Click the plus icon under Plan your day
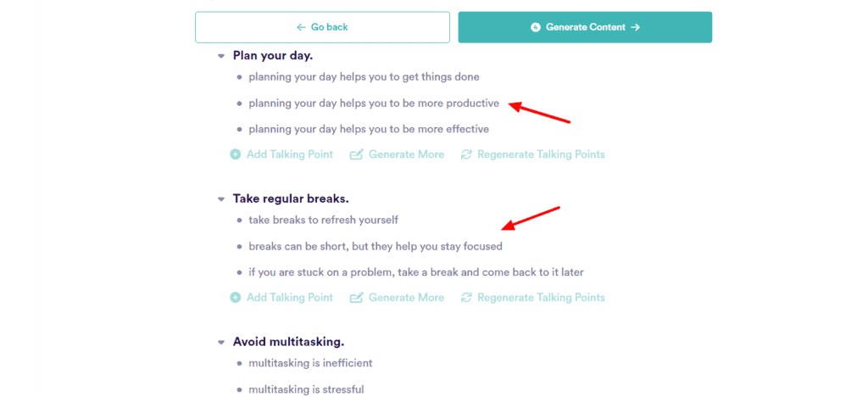This screenshot has width=868, height=397. tap(236, 154)
